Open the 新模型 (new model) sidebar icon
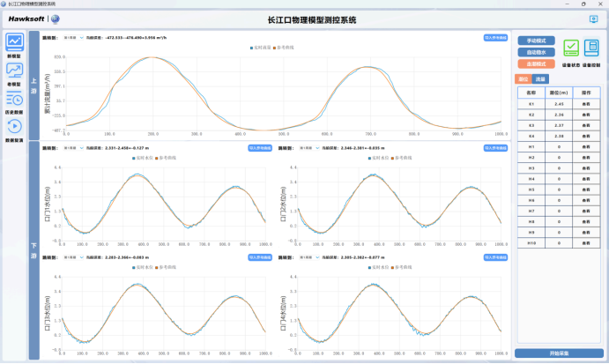 pyautogui.click(x=15, y=43)
